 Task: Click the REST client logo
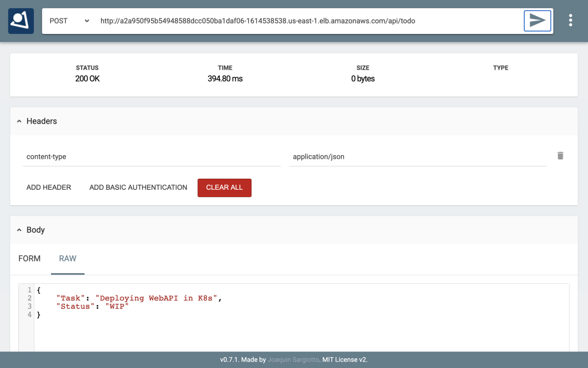point(21,20)
